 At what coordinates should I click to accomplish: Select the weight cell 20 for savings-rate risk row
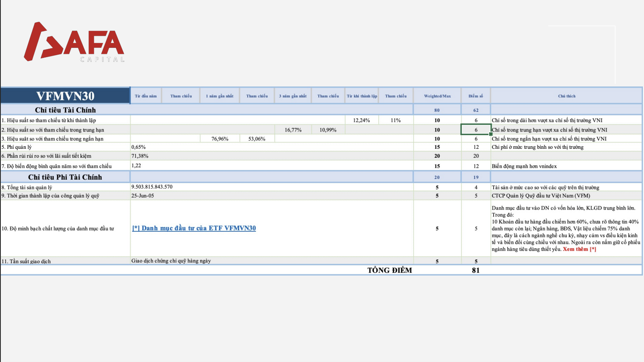pos(437,156)
